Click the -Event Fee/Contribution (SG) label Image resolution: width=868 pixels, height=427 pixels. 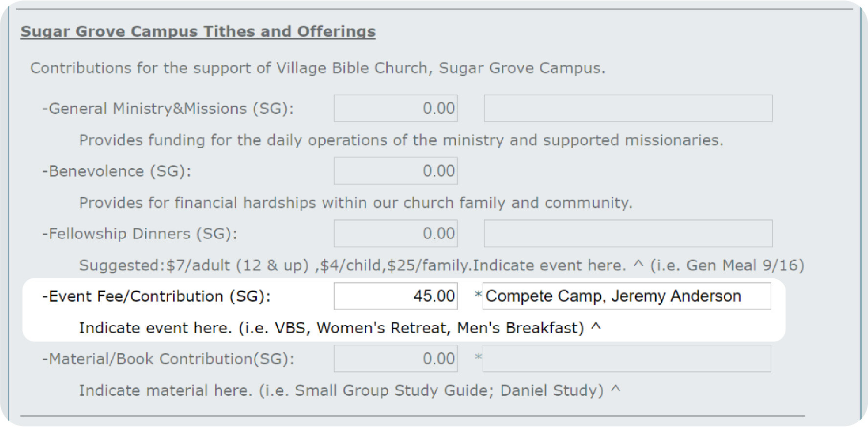pos(156,296)
